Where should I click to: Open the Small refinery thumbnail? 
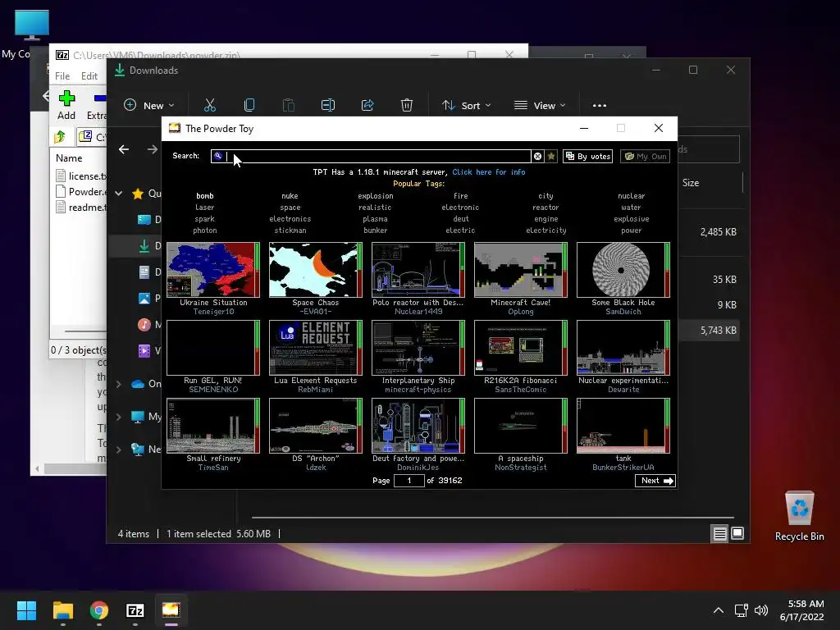coord(213,426)
